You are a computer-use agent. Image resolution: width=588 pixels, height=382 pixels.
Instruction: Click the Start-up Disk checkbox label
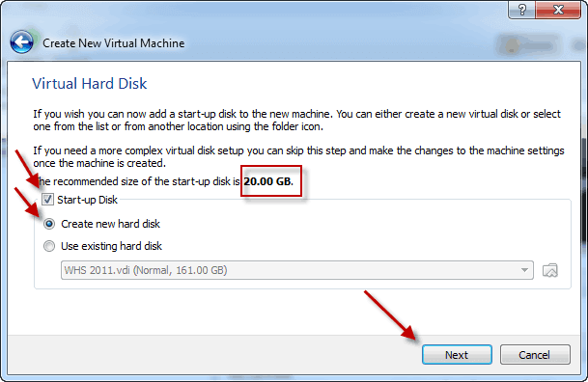coord(87,200)
